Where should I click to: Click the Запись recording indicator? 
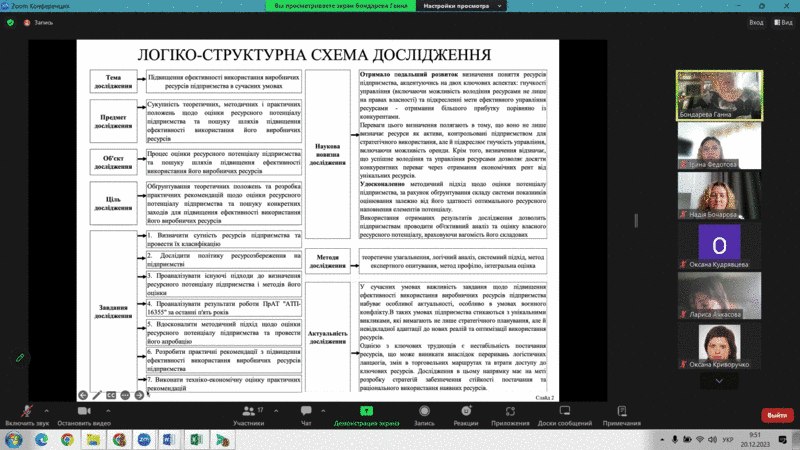[38, 22]
